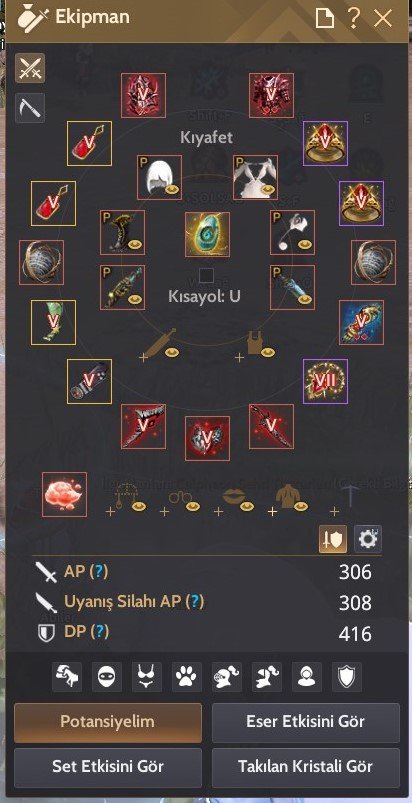Click the question mark help icon
Image resolution: width=412 pixels, height=803 pixels.
353,18
